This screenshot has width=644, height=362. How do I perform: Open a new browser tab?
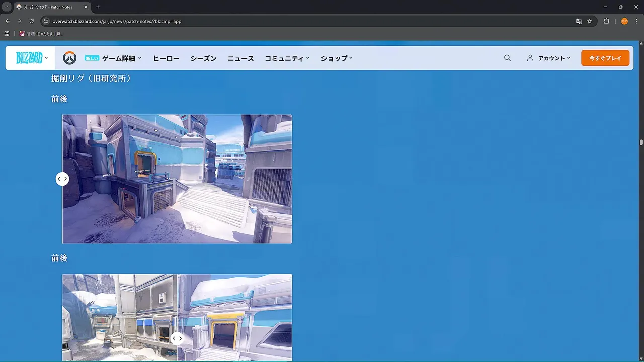tap(98, 7)
